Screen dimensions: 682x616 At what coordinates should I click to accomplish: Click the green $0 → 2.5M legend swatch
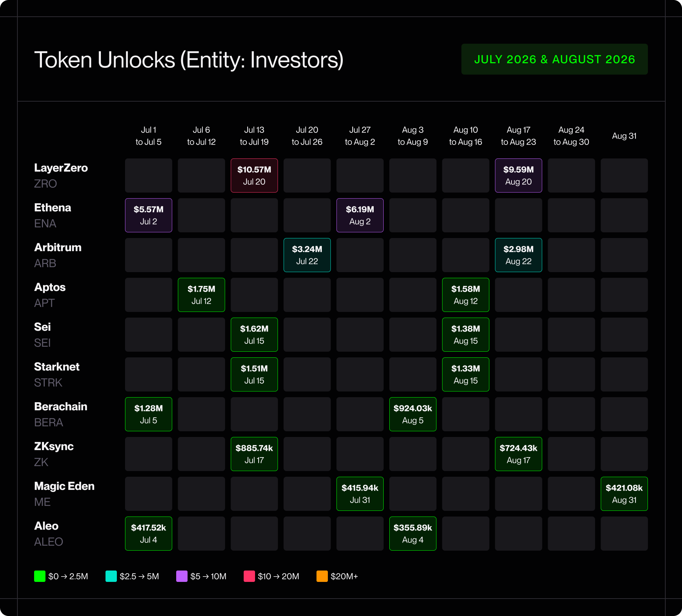40,576
